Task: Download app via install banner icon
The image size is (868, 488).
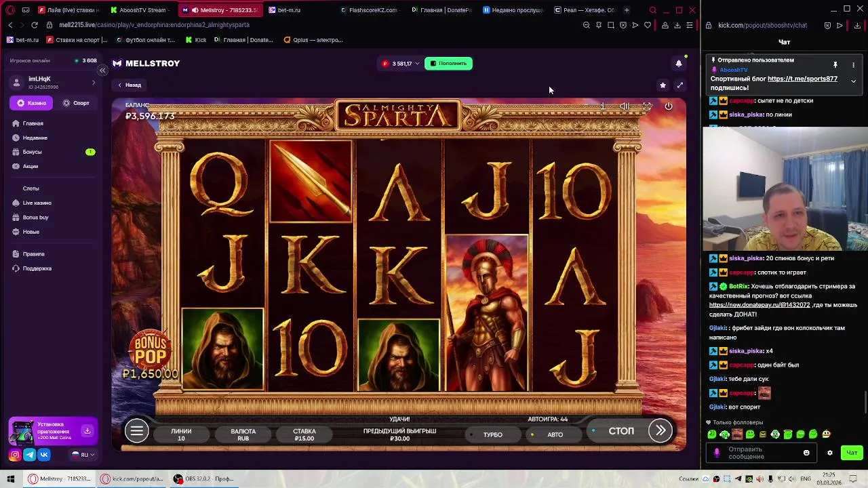Action: [87, 431]
